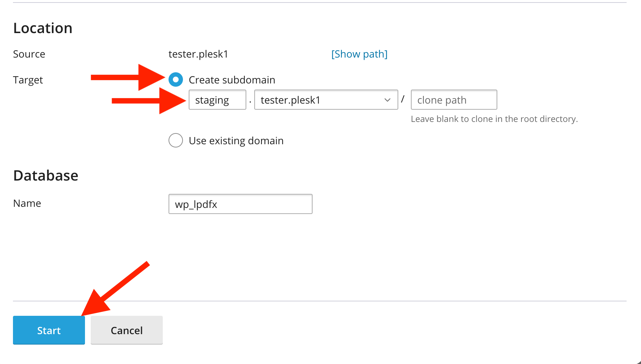Open the tester.plesk1 domain dropdown
Screen dimensions: 641x364
tap(320, 100)
